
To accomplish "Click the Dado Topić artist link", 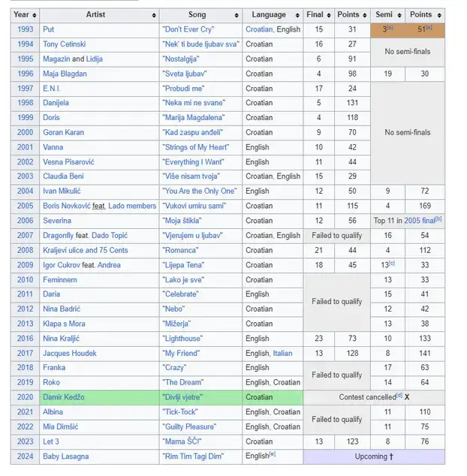I will tap(110, 236).
